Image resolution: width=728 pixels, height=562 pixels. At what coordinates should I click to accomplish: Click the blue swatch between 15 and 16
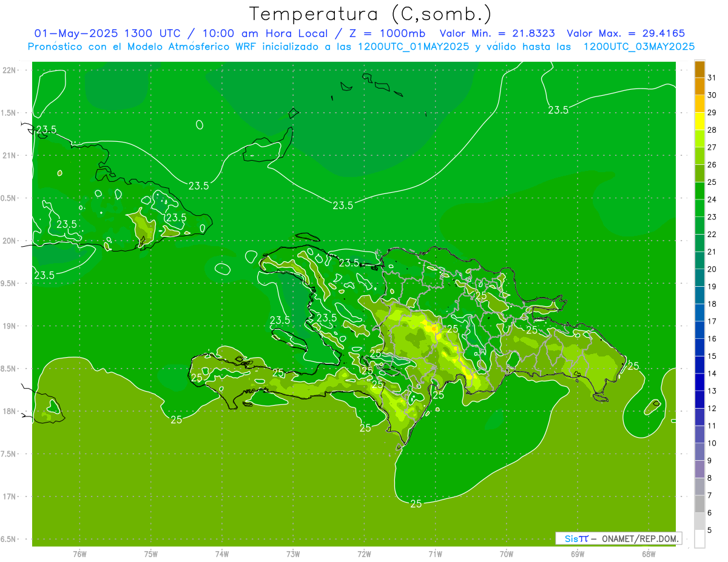pyautogui.click(x=699, y=347)
